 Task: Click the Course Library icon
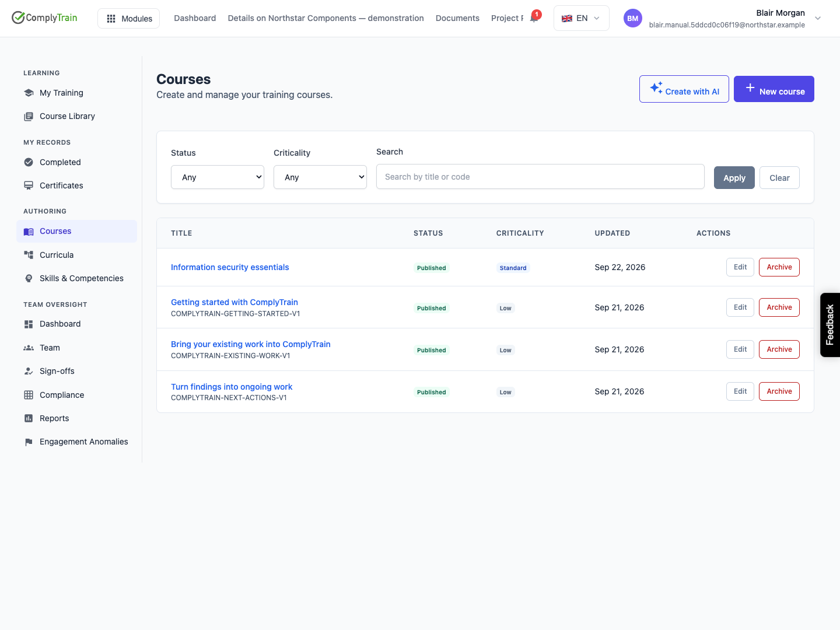tap(29, 116)
